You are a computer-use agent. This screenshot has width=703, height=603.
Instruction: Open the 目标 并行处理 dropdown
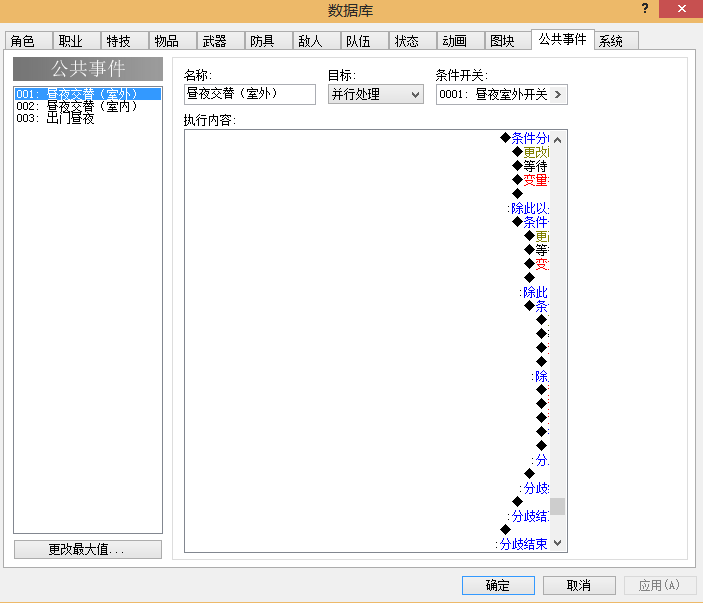[376, 94]
